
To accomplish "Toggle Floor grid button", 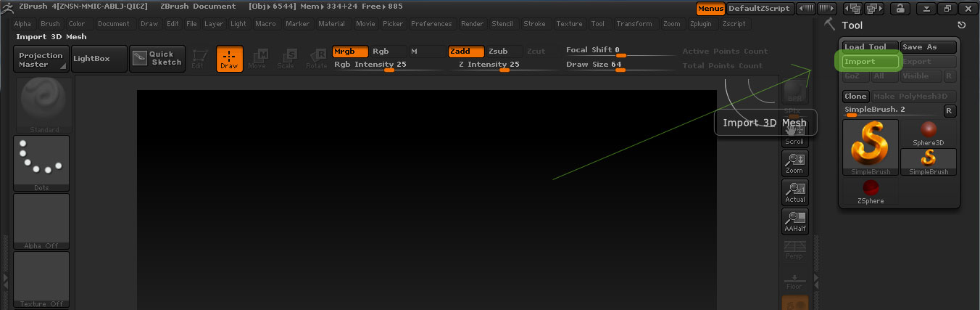I will (x=794, y=280).
